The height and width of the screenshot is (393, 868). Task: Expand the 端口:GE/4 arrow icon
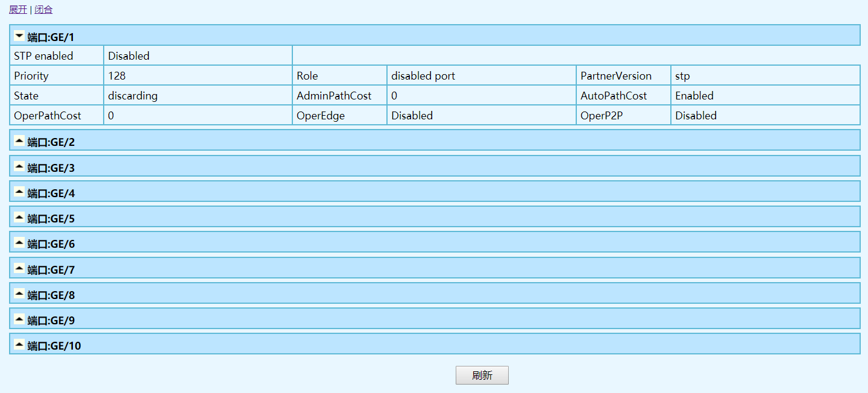19,192
